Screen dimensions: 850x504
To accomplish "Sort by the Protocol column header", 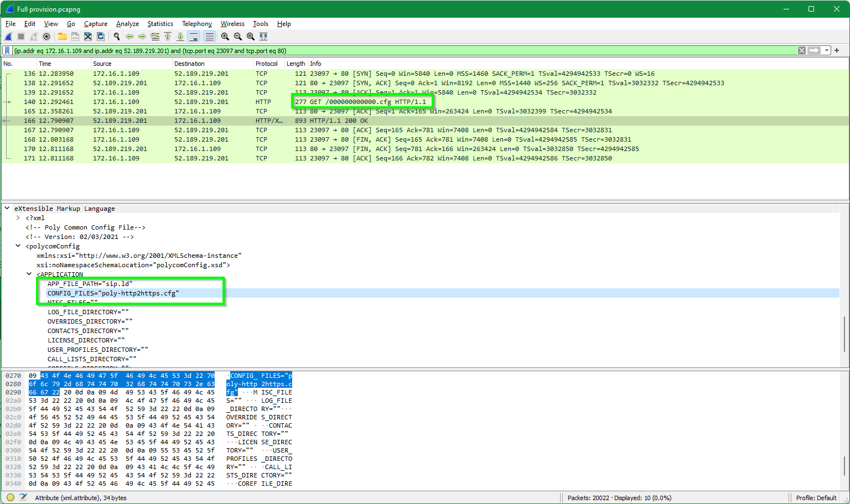I will [x=269, y=64].
